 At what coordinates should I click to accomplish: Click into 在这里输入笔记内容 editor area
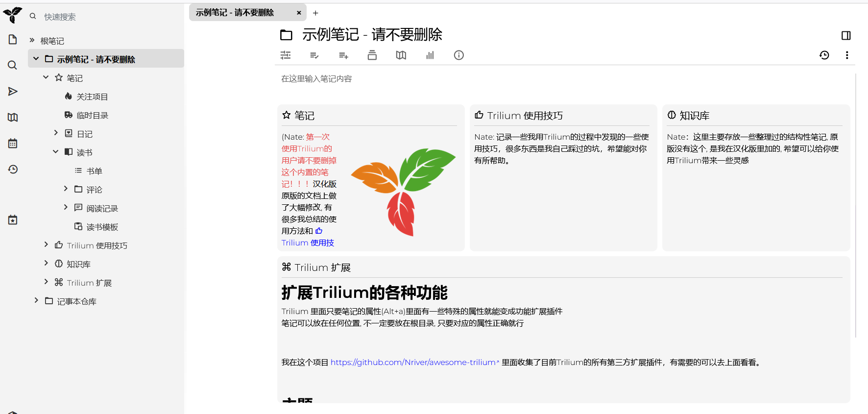pos(566,79)
